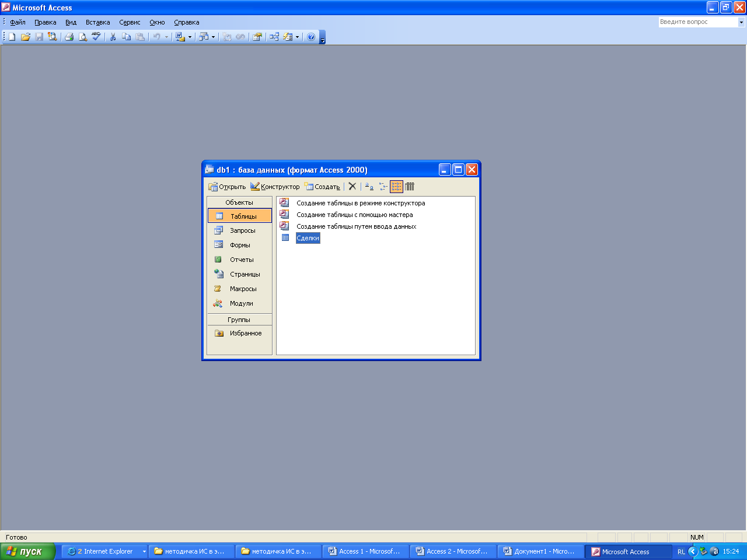747x560 pixels.
Task: Click the Print toolbar icon
Action: click(x=69, y=37)
